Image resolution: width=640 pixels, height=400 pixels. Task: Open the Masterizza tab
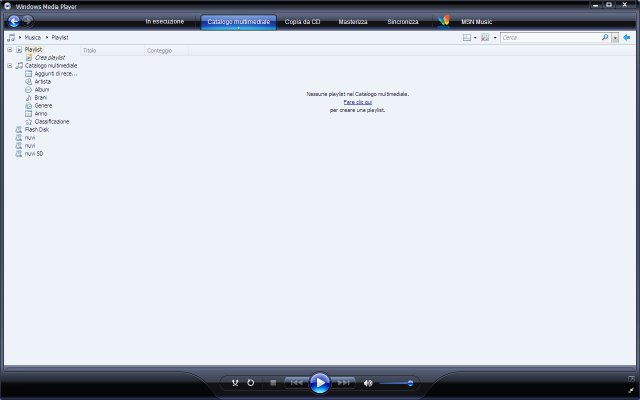click(353, 21)
